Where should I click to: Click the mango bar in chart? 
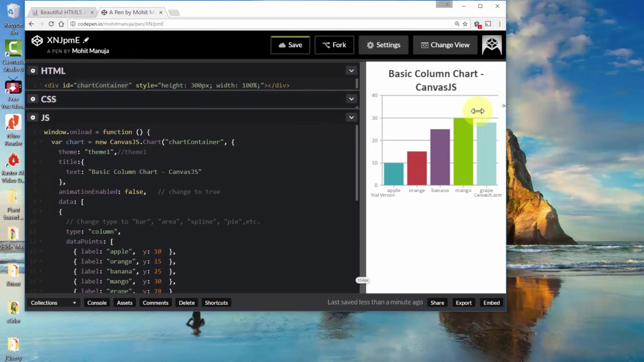463,151
